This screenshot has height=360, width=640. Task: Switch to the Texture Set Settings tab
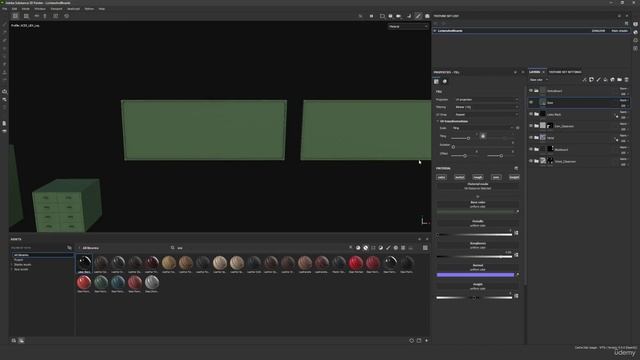pyautogui.click(x=565, y=72)
